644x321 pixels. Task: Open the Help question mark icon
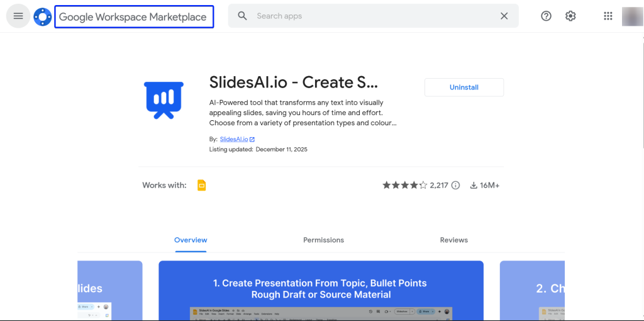[546, 16]
